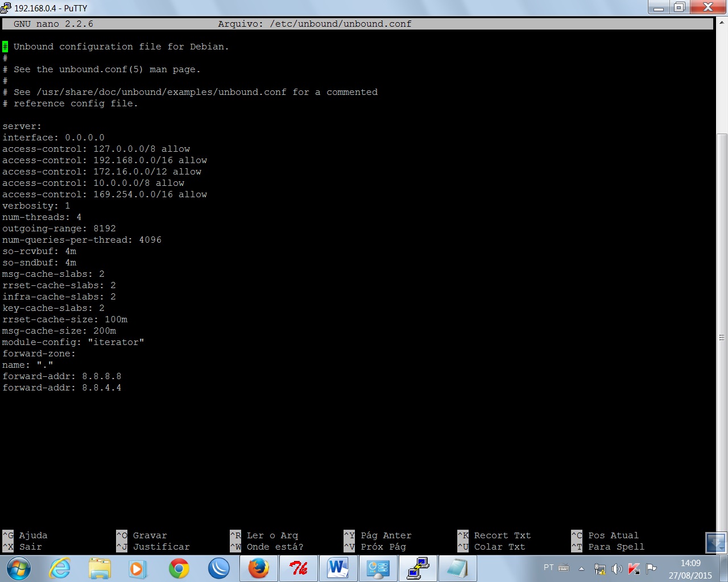Click the ^R Ler o Arq shortcut
Image resolution: width=728 pixels, height=582 pixels.
264,535
